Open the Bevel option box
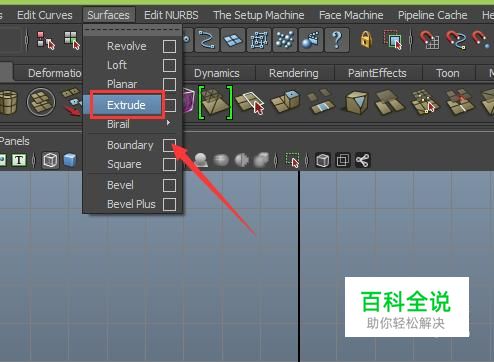 tap(169, 185)
